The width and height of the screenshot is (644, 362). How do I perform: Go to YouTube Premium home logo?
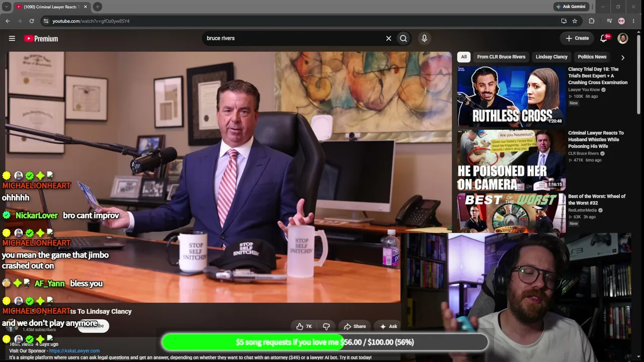41,38
